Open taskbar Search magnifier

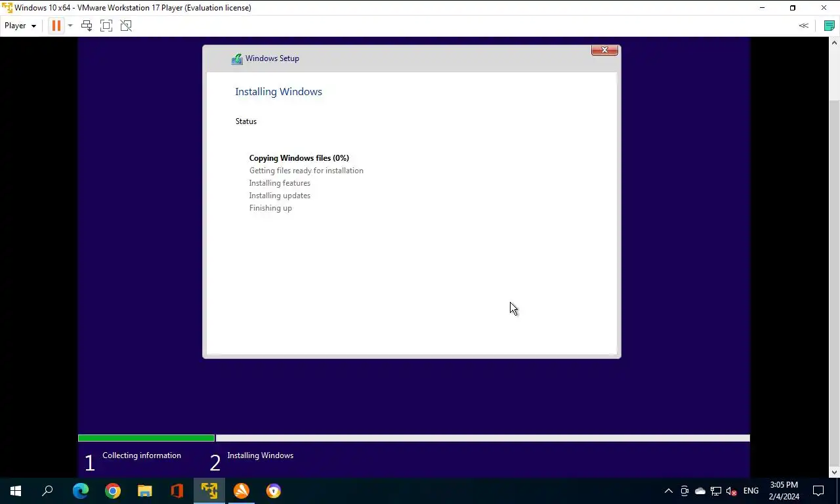(x=47, y=491)
